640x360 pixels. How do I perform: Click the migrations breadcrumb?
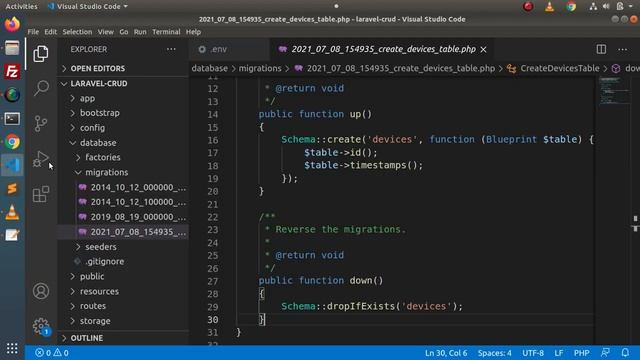click(260, 69)
